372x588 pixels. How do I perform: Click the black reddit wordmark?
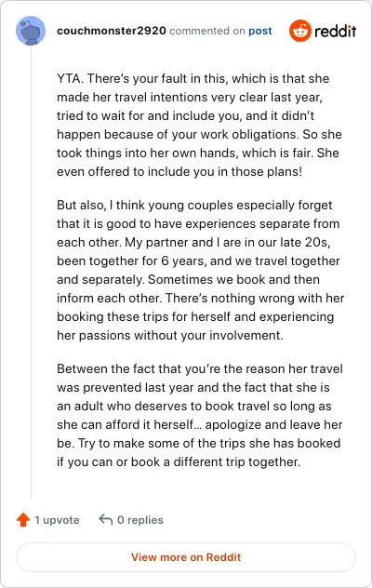point(335,31)
